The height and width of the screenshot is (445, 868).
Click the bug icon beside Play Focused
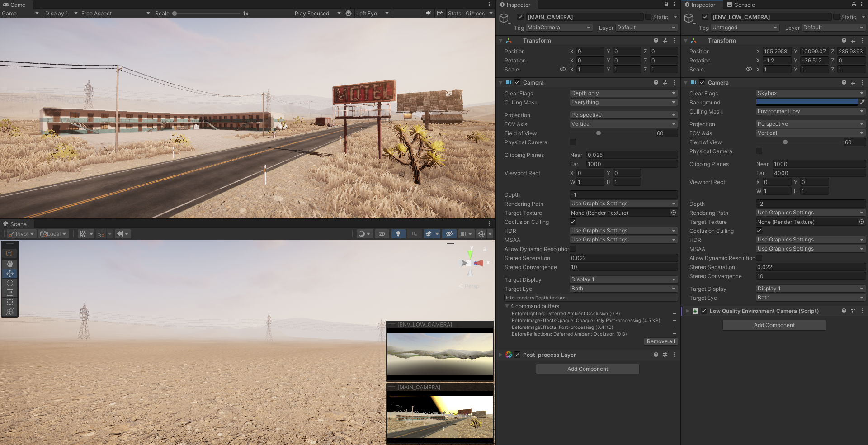(x=349, y=13)
